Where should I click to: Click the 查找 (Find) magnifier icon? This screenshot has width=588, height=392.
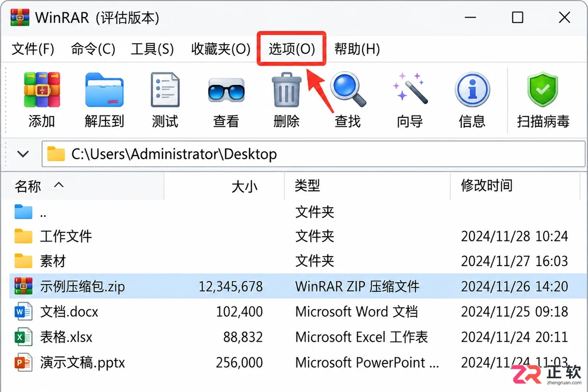348,89
